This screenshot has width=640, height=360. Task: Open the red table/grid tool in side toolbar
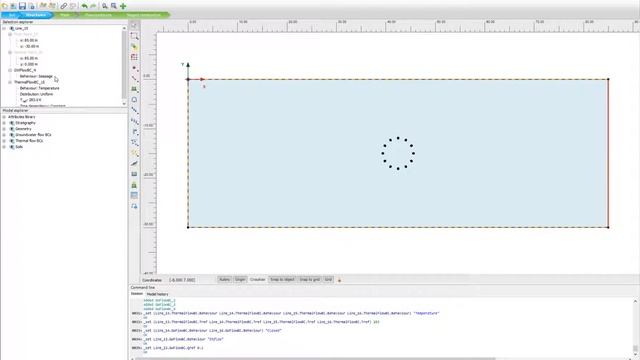click(134, 57)
